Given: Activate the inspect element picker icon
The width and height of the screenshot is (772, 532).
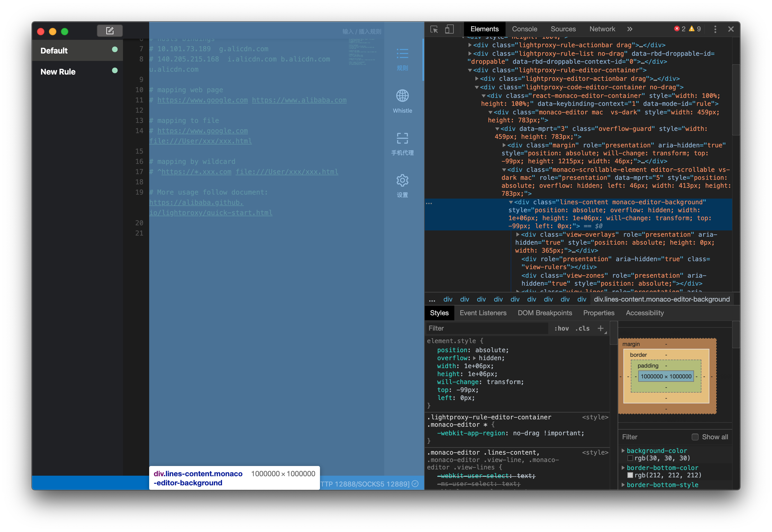Looking at the screenshot, I should (x=434, y=29).
